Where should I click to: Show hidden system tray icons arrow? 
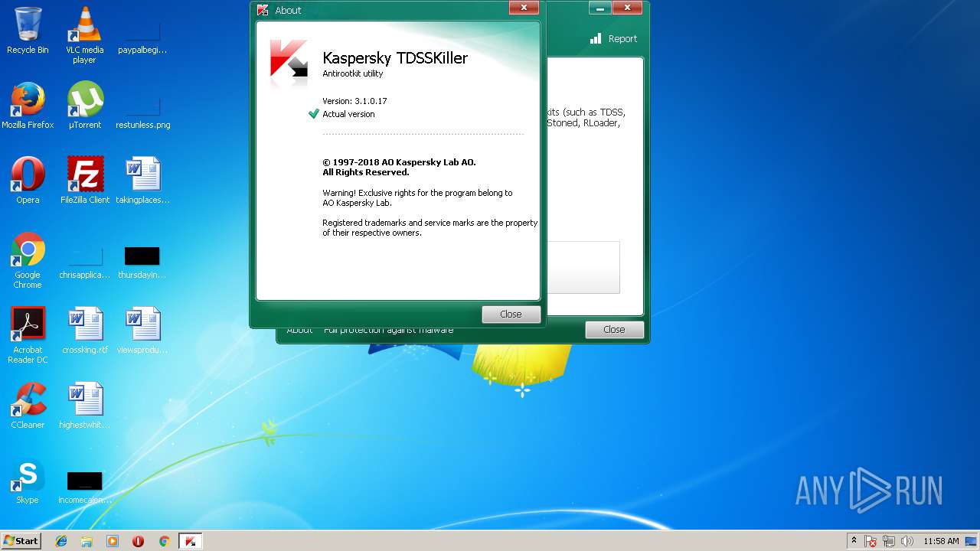pyautogui.click(x=854, y=541)
